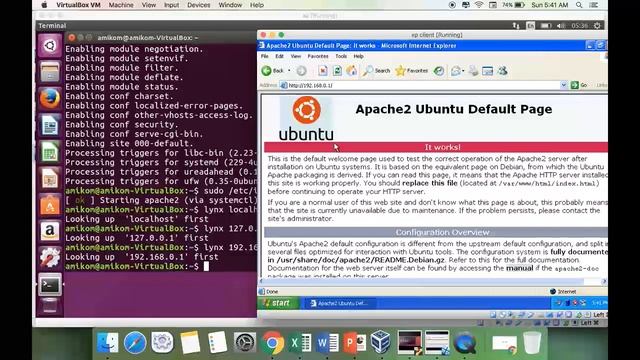Screen dimensions: 640x360
Task: Go to the Home page in Internet Explorer
Action: (351, 71)
